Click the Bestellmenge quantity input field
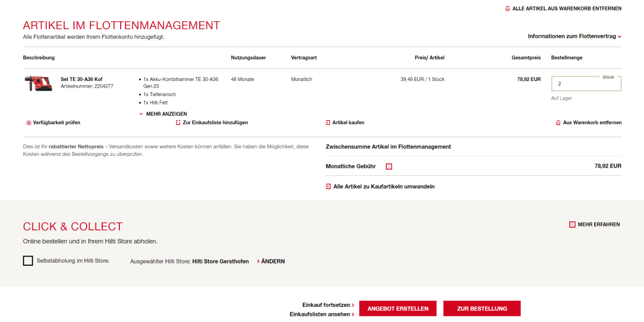This screenshot has width=644, height=322. pos(586,84)
